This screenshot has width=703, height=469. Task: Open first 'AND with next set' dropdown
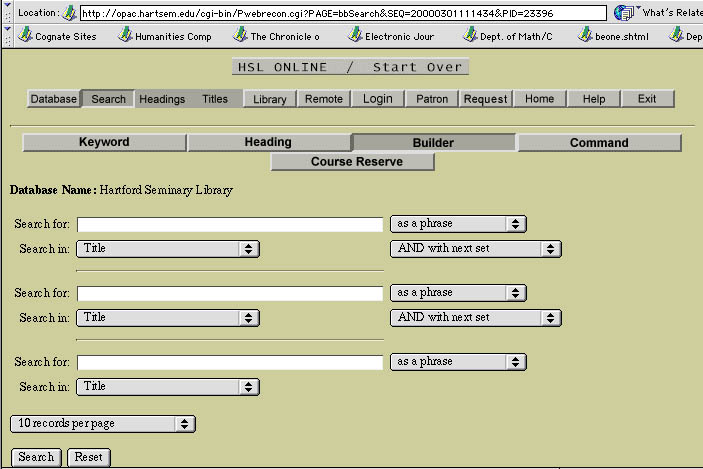pyautogui.click(x=476, y=249)
